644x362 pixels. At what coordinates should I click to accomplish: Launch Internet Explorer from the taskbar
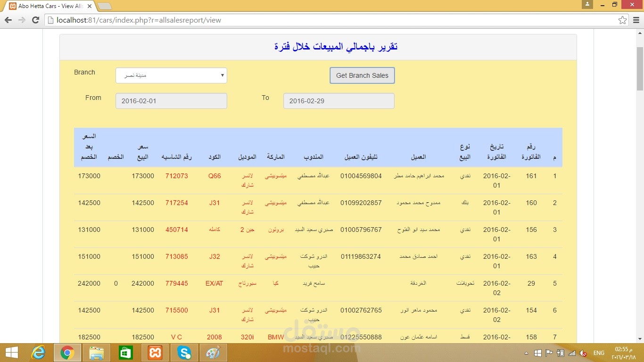(39, 353)
